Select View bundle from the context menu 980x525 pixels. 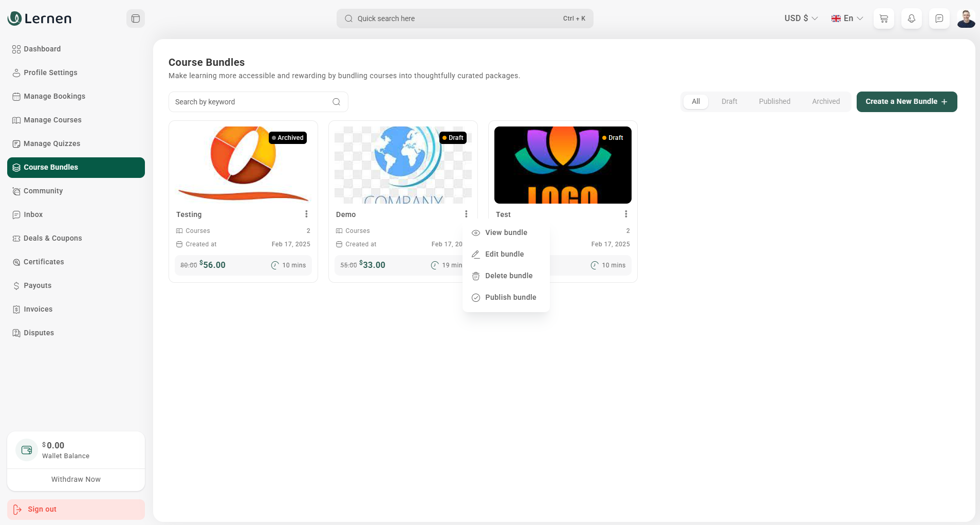[x=506, y=232]
